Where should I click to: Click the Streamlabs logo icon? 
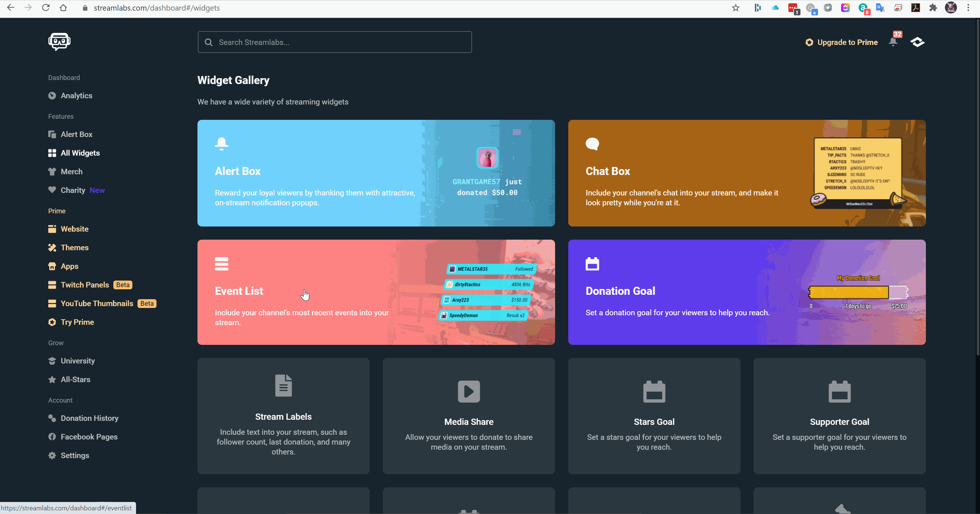pyautogui.click(x=59, y=41)
